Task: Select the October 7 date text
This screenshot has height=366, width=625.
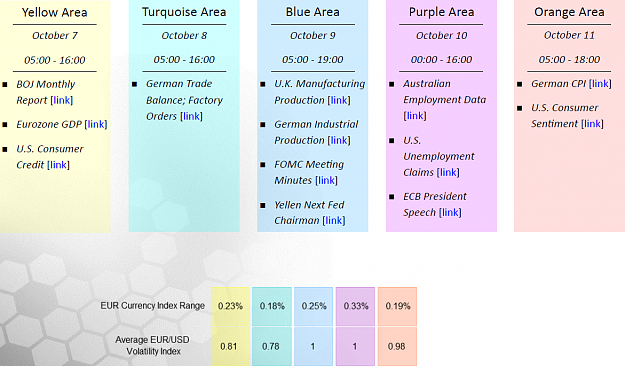Action: 55,35
